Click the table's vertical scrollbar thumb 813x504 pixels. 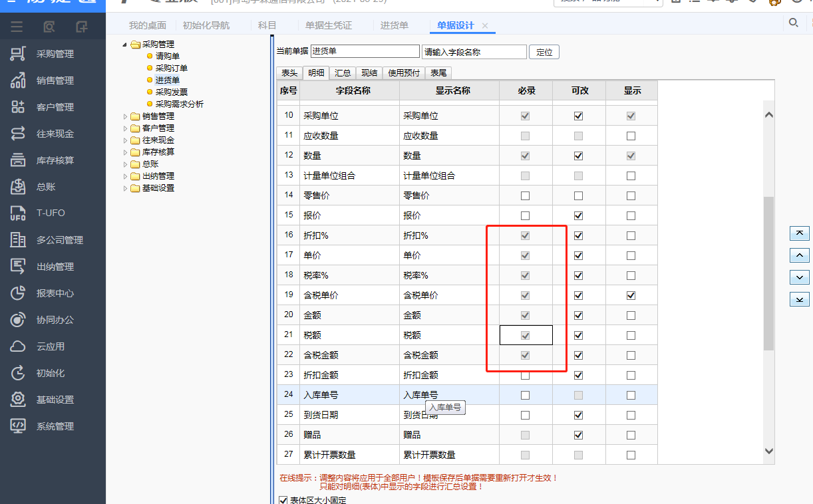(769, 273)
